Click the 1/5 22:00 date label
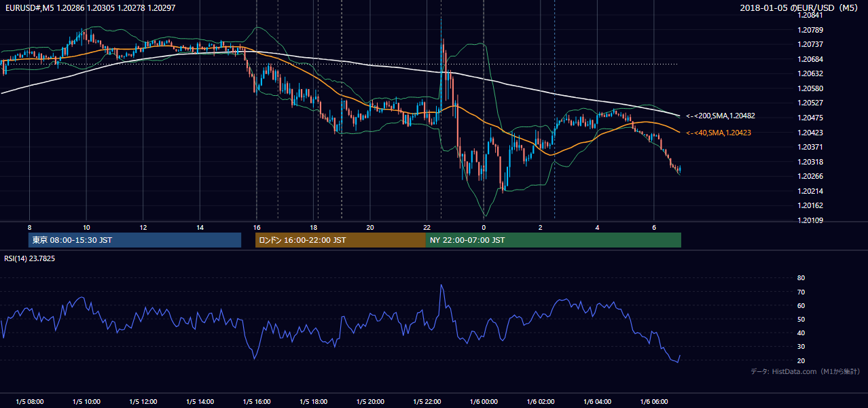The image size is (868, 408). point(427,402)
